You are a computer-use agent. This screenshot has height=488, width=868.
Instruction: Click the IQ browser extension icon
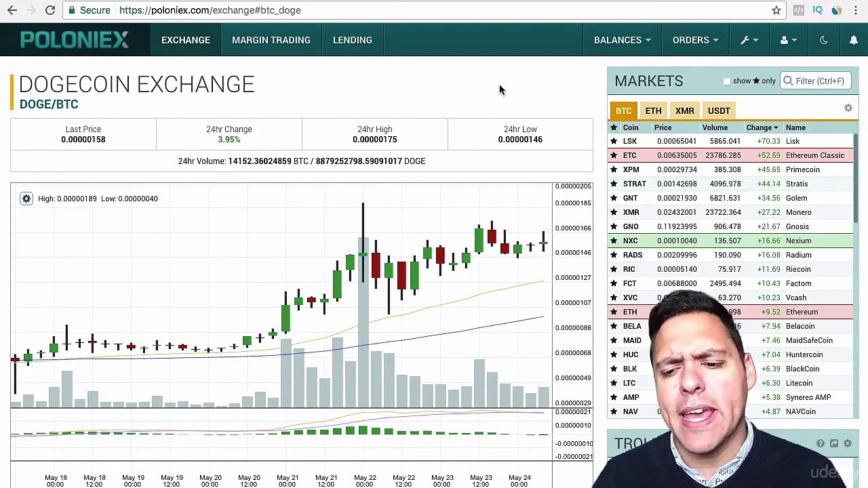coord(818,10)
